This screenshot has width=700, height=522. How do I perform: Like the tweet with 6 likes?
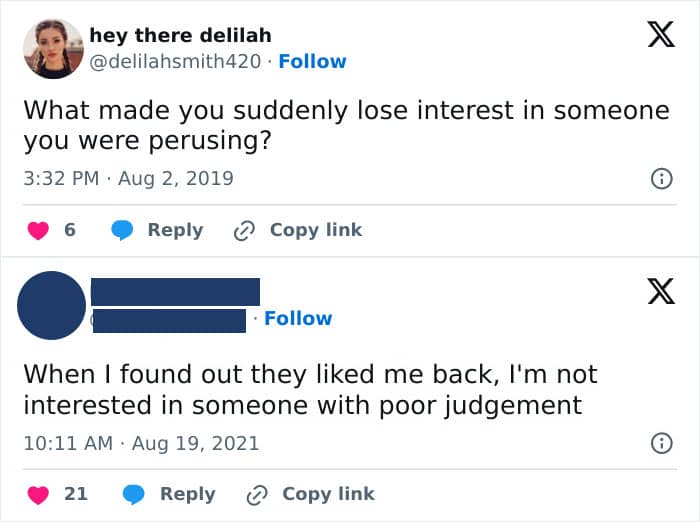(x=38, y=230)
